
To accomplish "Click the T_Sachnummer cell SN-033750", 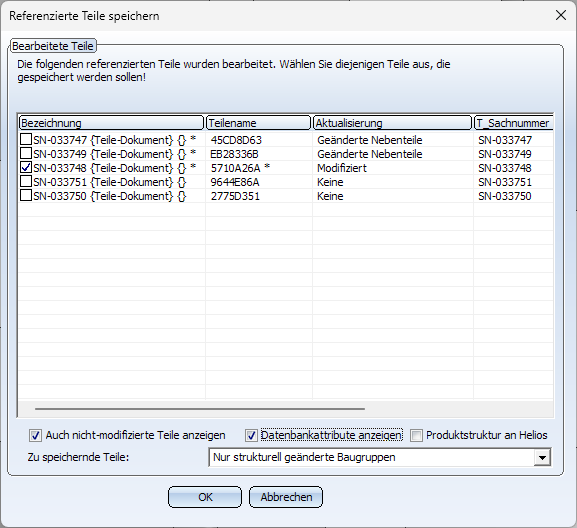I will (x=505, y=196).
